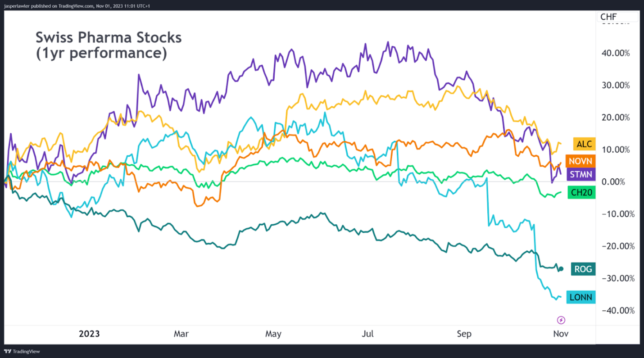
Task: Select the cyan LONN ticker label
Action: (582, 297)
